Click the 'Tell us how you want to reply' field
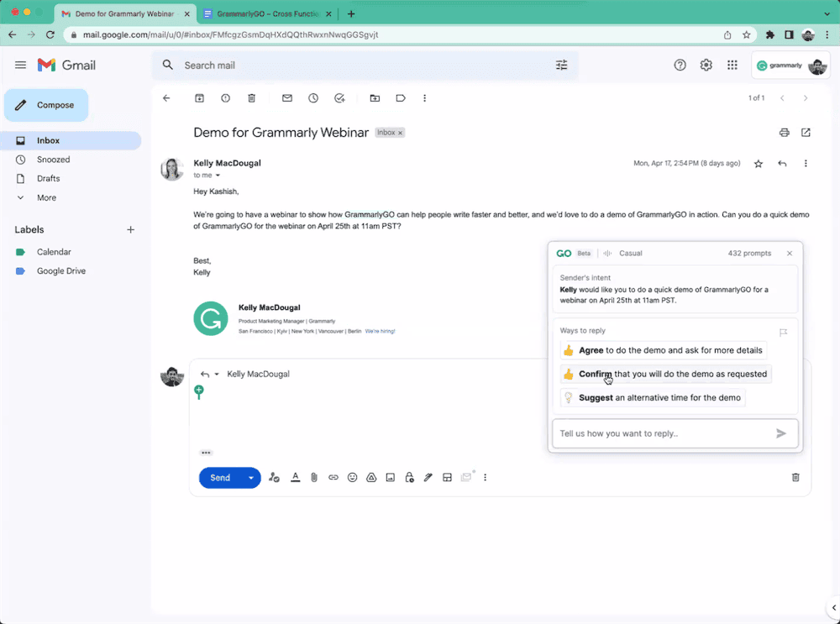Image resolution: width=840 pixels, height=624 pixels. [x=664, y=433]
